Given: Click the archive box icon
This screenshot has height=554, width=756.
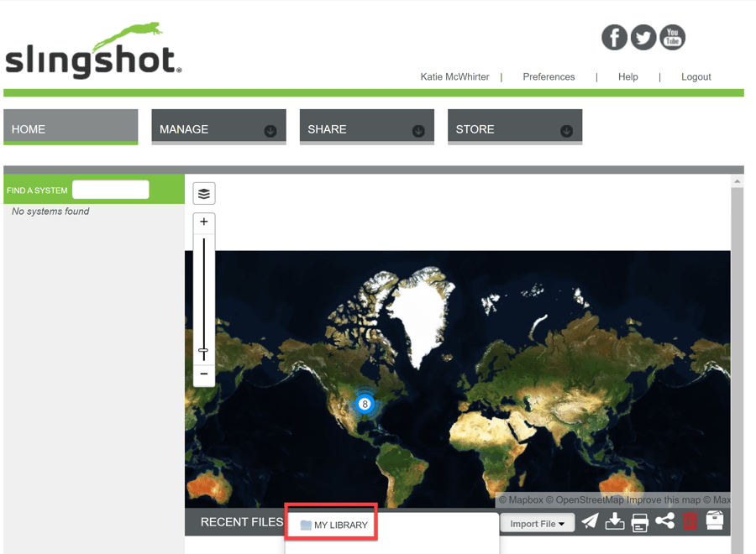Looking at the screenshot, I should click(715, 521).
